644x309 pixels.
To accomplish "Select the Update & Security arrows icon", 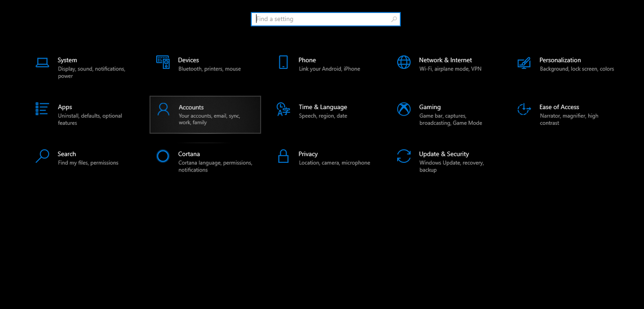I will click(x=404, y=156).
